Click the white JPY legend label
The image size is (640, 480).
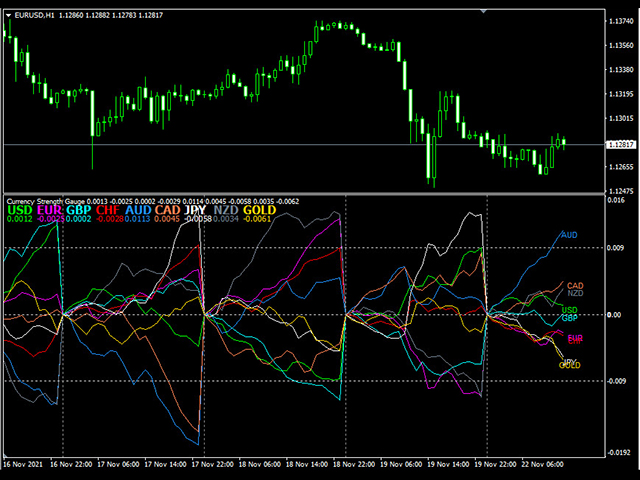tap(198, 211)
